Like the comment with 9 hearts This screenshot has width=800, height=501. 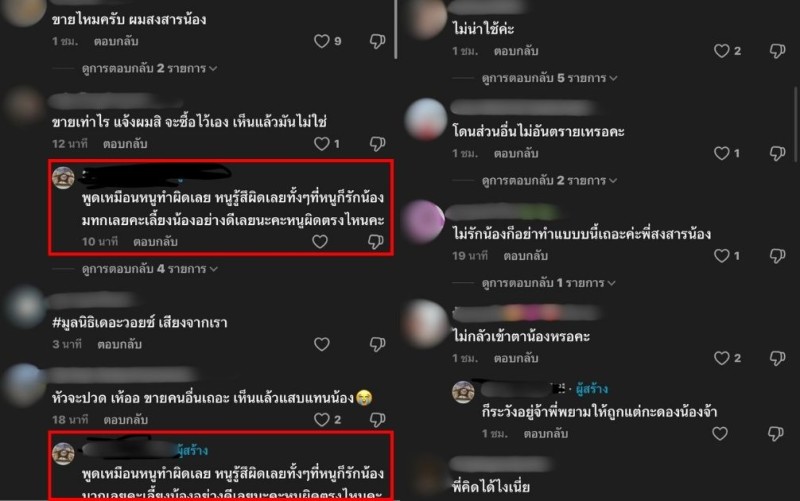(x=321, y=41)
